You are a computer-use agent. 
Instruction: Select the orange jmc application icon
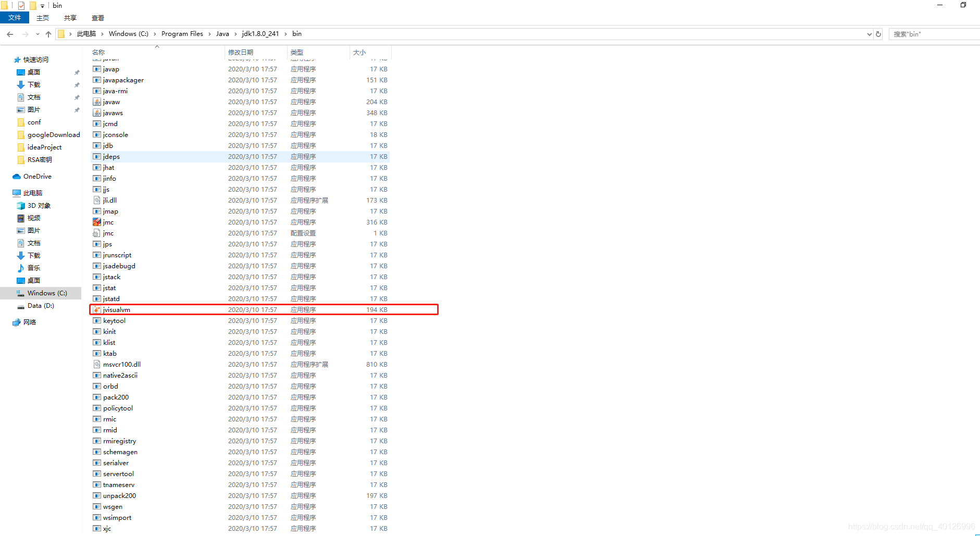click(x=97, y=222)
